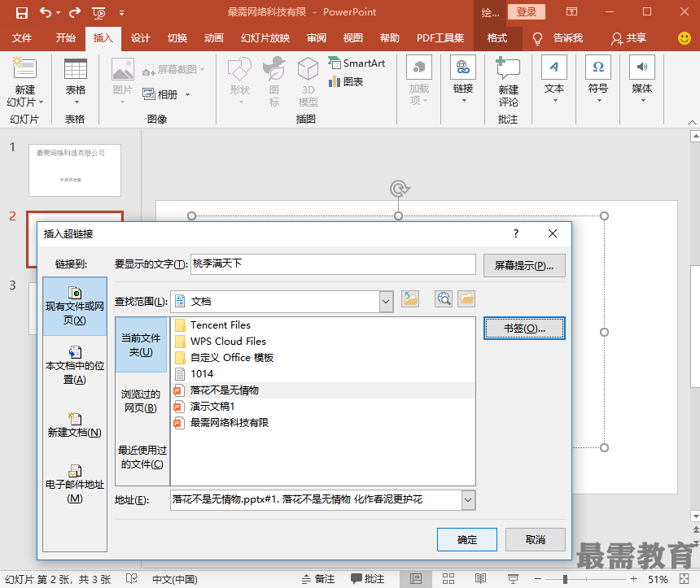Viewport: 700px width, 588px height.
Task: Add a New Comment
Action: 508,82
